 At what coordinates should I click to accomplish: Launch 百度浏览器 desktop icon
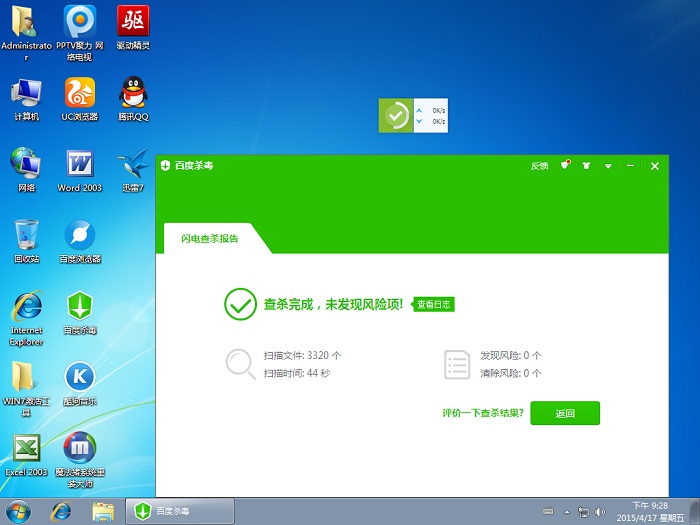point(80,241)
